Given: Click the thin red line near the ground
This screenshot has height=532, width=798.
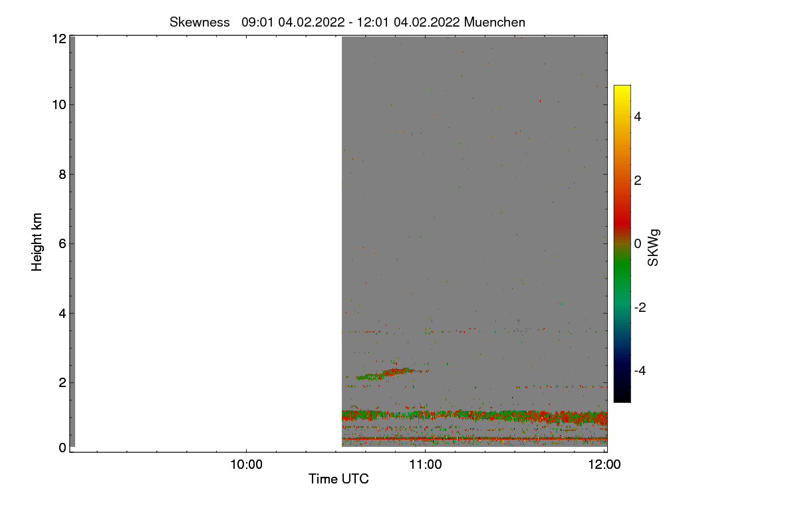Looking at the screenshot, I should [474, 438].
